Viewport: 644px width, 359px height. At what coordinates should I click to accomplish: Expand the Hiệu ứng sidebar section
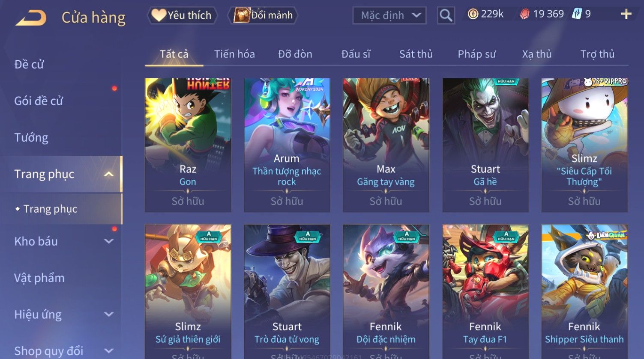tap(109, 314)
